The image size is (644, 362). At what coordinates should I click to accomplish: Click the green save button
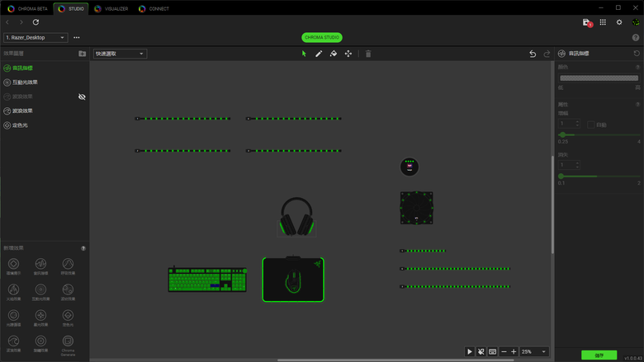click(599, 355)
